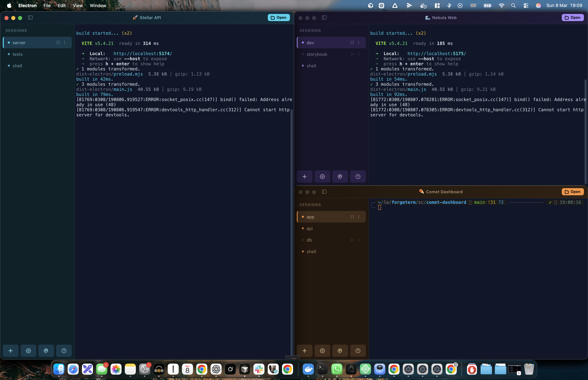
Task: Open the three-dot menu for the storybook session
Action: coord(359,54)
